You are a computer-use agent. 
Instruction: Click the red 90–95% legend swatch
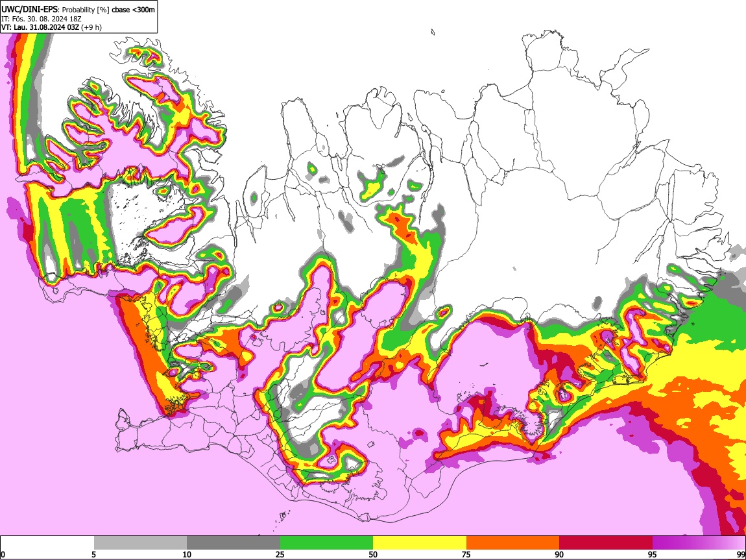606,543
